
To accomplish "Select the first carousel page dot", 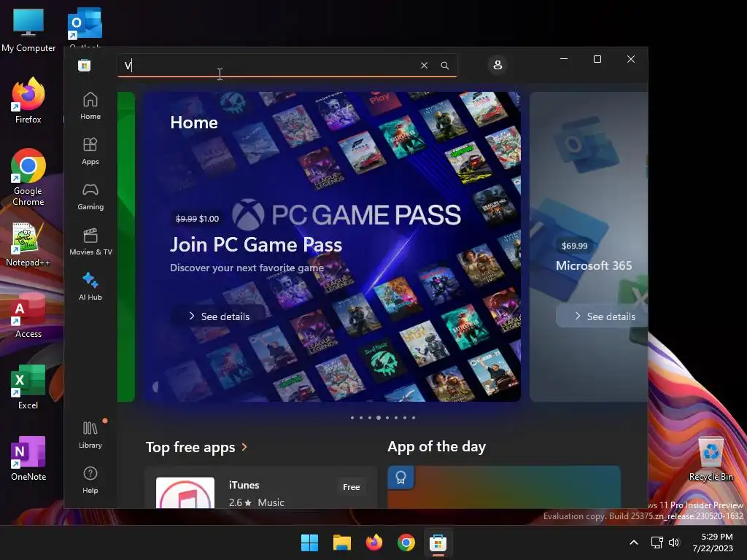I will click(352, 418).
